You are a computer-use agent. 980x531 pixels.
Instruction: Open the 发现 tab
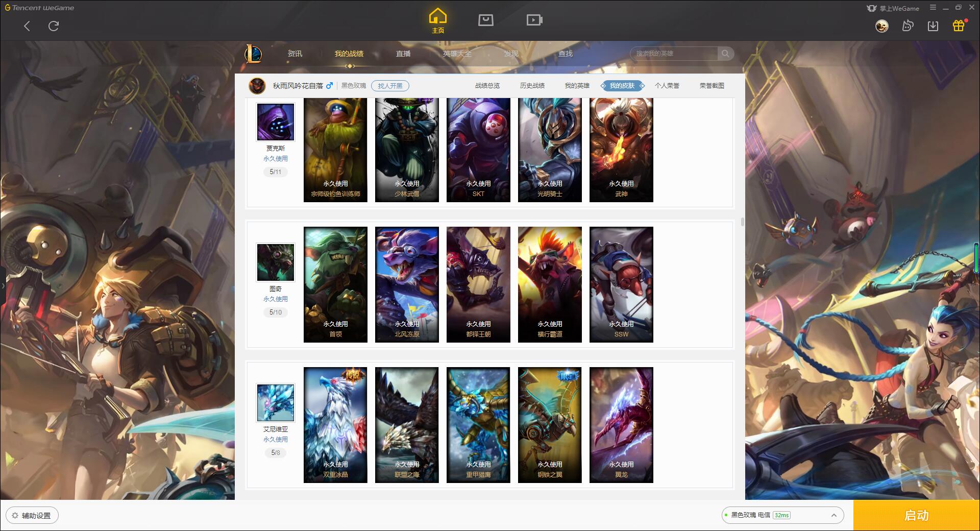pyautogui.click(x=511, y=54)
